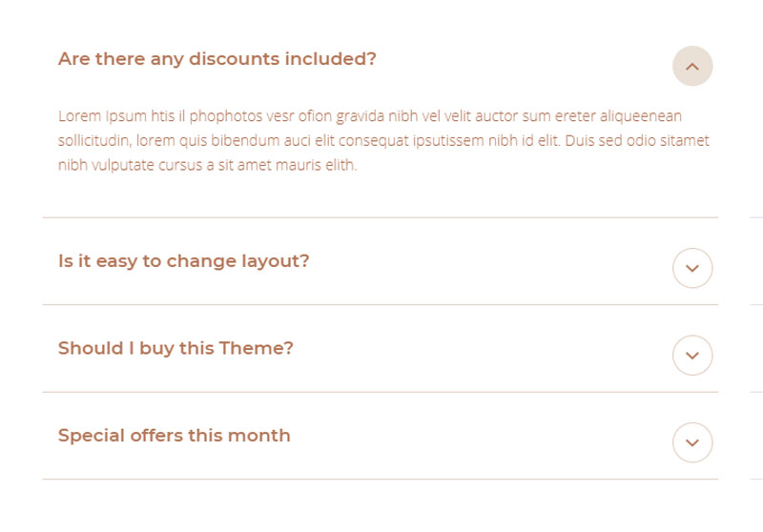Image resolution: width=763 pixels, height=532 pixels.
Task: Click the "Are there any discounts included?" heading
Action: [217, 59]
